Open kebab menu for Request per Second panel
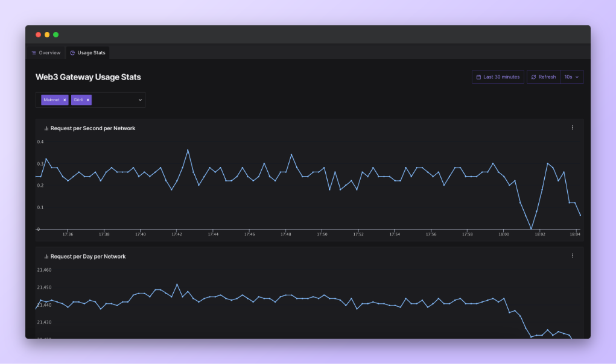 (x=572, y=128)
